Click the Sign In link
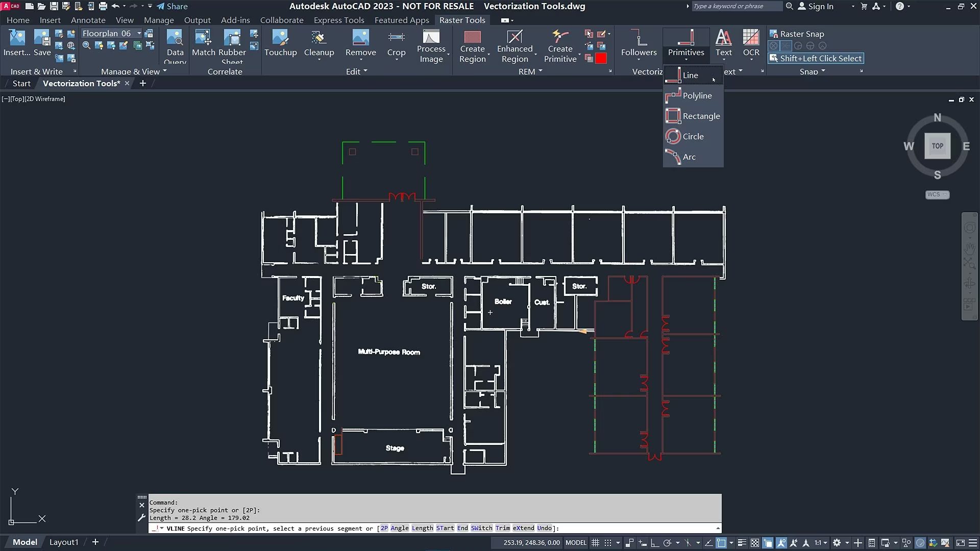This screenshot has width=980, height=551. coord(820,6)
